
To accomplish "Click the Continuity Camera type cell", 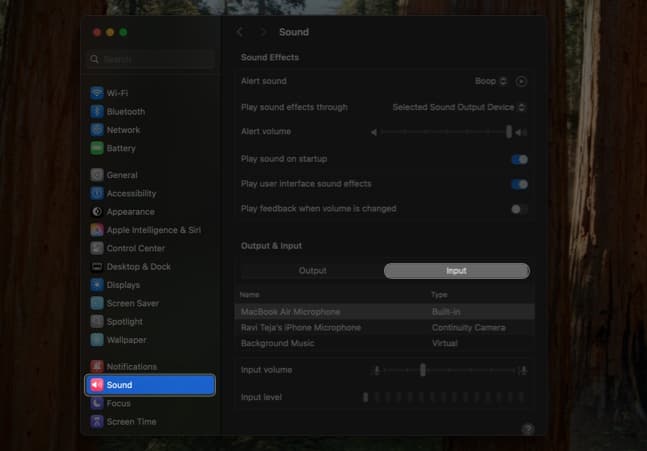I will coord(468,328).
